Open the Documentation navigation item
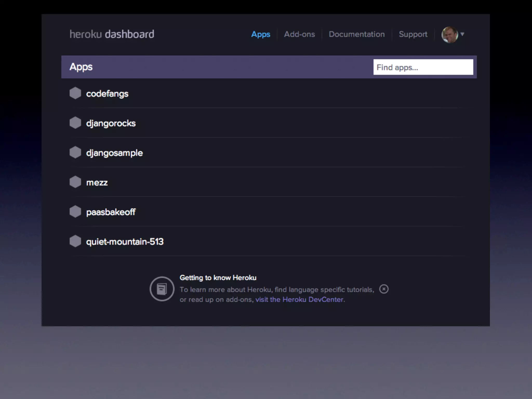The height and width of the screenshot is (399, 532). coord(357,34)
